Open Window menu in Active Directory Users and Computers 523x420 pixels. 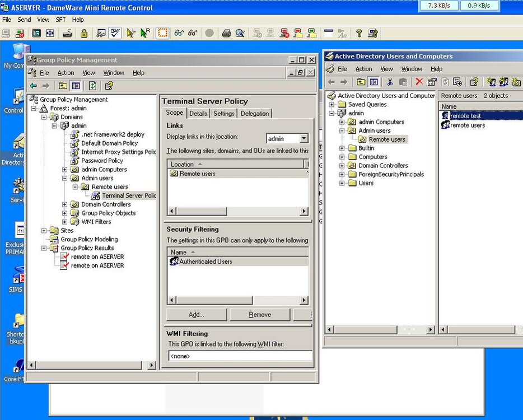pos(412,69)
